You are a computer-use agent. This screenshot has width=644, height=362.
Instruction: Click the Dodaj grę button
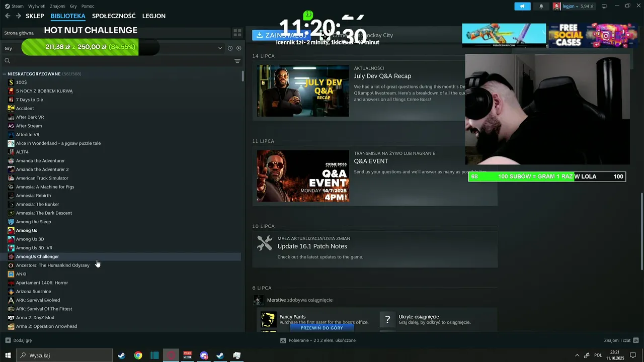pos(18,340)
